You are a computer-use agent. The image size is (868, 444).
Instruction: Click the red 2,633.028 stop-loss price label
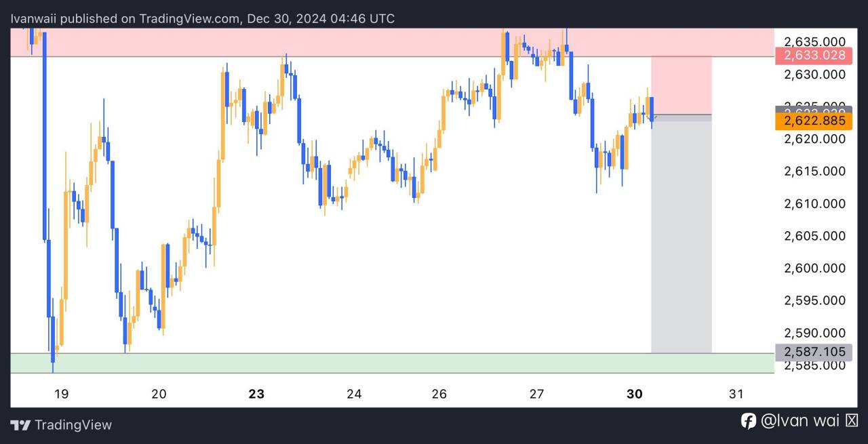point(814,56)
